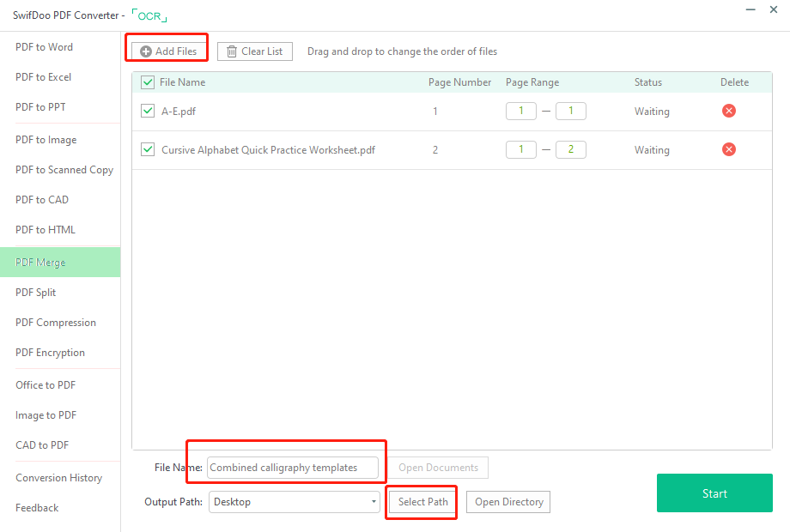
Task: Minimize the SwifDoo PDF Converter window
Action: (x=750, y=10)
